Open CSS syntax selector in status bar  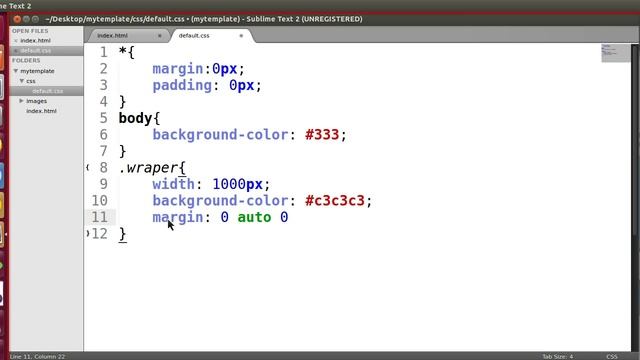(611, 357)
